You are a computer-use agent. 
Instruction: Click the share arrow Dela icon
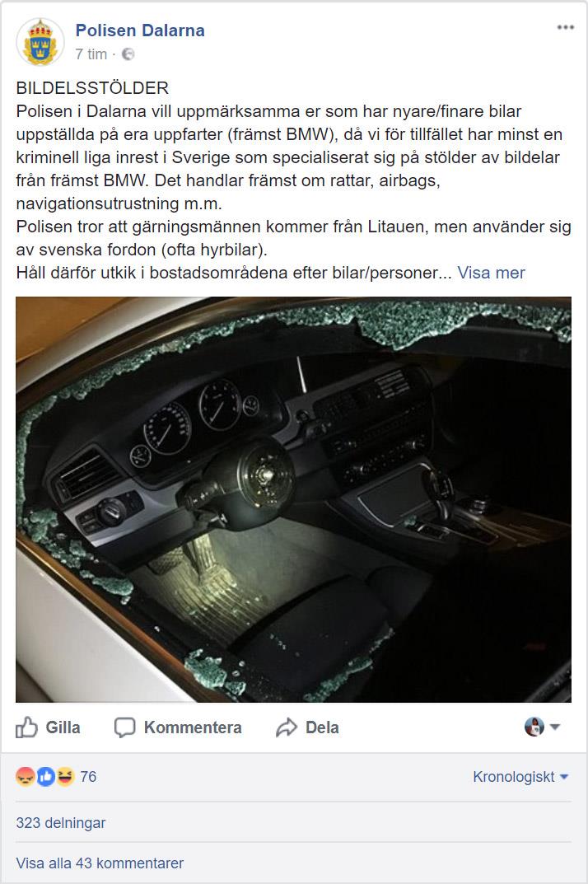(x=287, y=727)
